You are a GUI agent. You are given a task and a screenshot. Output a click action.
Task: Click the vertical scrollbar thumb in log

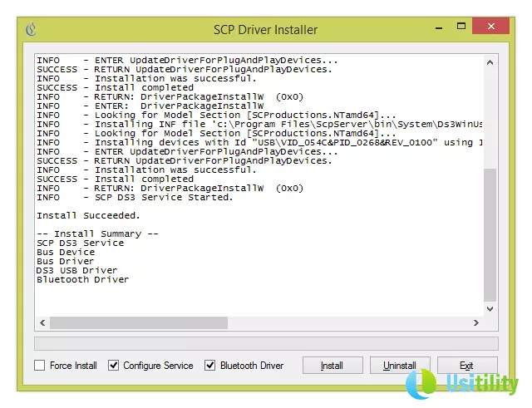click(490, 235)
